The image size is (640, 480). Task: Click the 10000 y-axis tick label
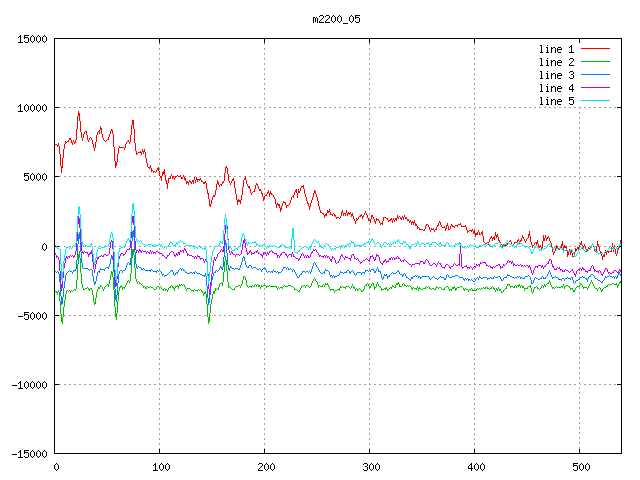[32, 108]
